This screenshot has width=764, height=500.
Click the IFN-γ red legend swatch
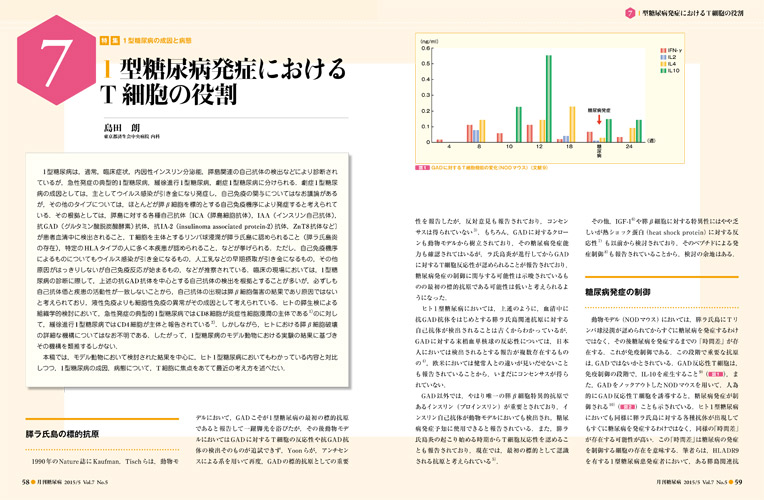(x=663, y=51)
